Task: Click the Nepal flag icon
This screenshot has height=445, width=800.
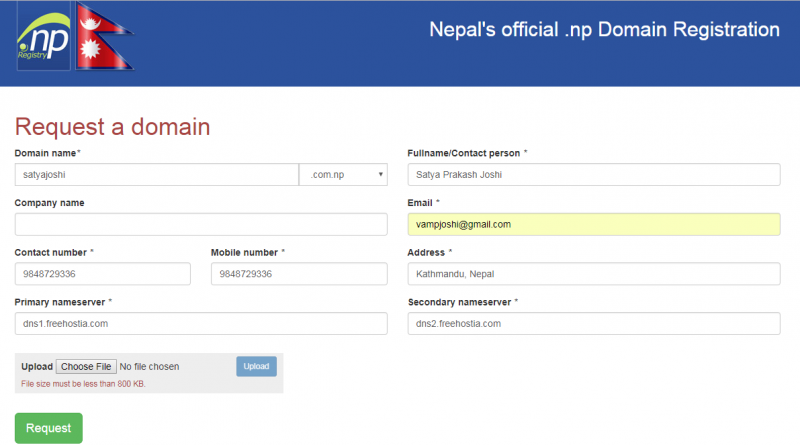Action: coord(105,36)
